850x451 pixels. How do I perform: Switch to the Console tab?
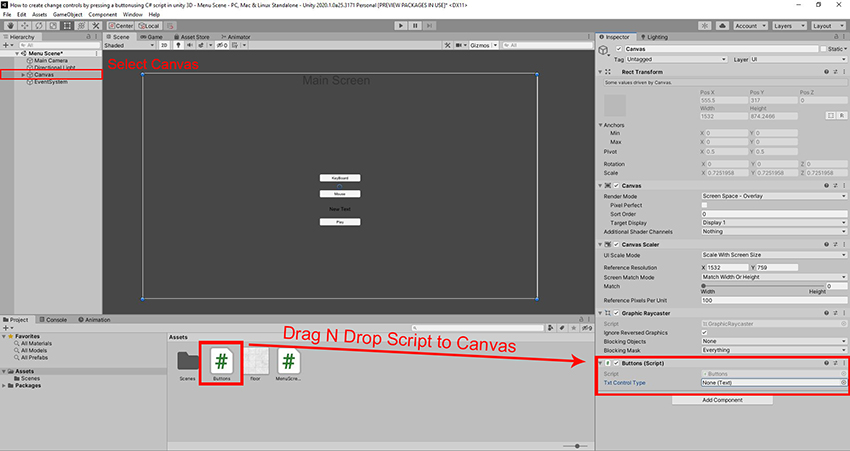(x=53, y=320)
